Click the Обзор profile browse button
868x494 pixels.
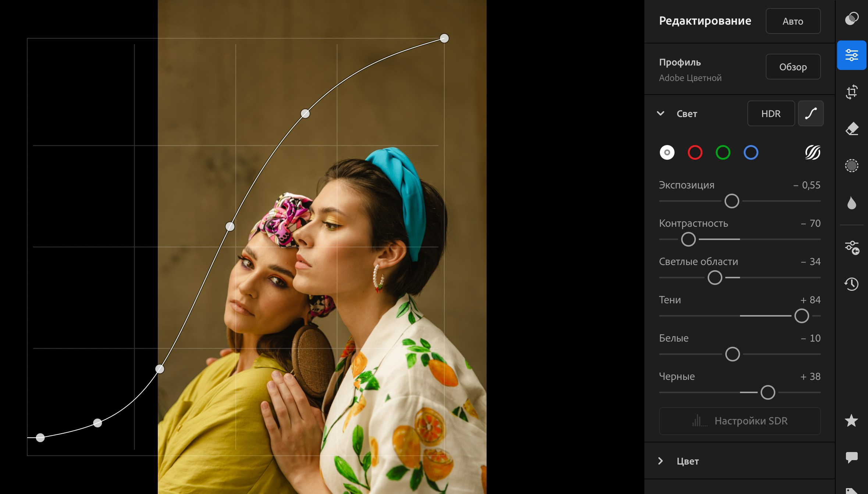coord(793,67)
